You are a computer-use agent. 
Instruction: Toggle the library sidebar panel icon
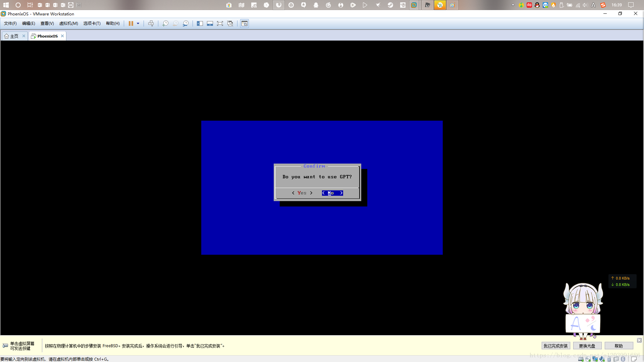(x=200, y=23)
